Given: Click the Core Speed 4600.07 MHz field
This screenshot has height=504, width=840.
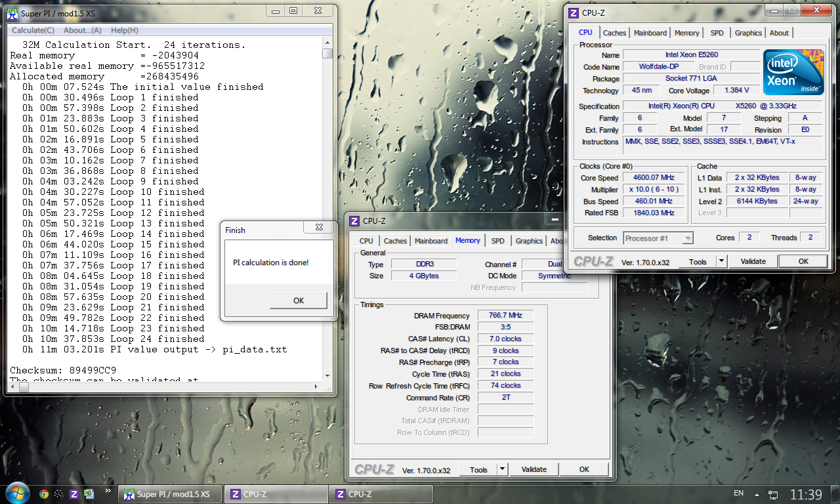Looking at the screenshot, I should coord(654,178).
